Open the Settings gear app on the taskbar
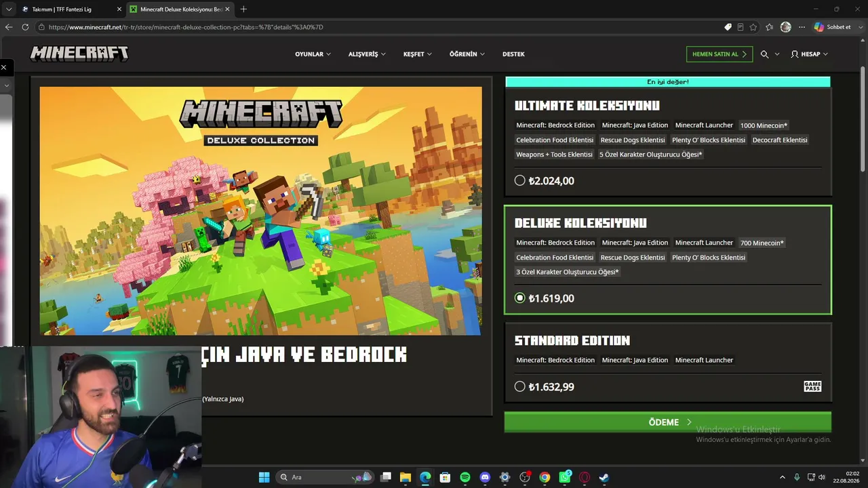The image size is (868, 488). click(505, 477)
